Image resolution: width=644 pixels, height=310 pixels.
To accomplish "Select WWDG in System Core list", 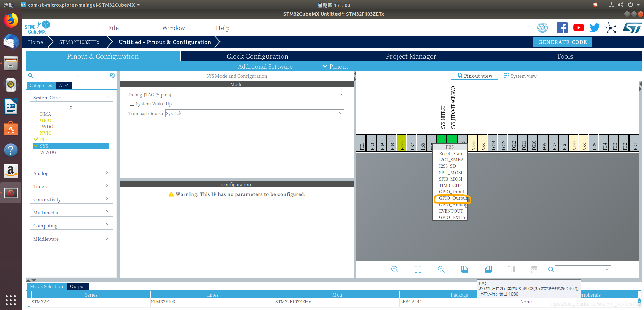I will 48,152.
